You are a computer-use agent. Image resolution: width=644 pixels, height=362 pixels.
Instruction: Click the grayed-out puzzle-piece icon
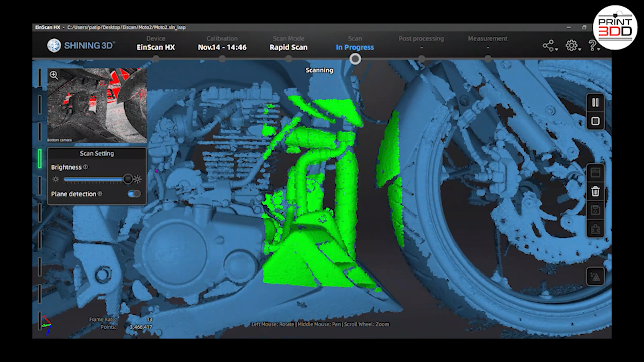pos(595,229)
